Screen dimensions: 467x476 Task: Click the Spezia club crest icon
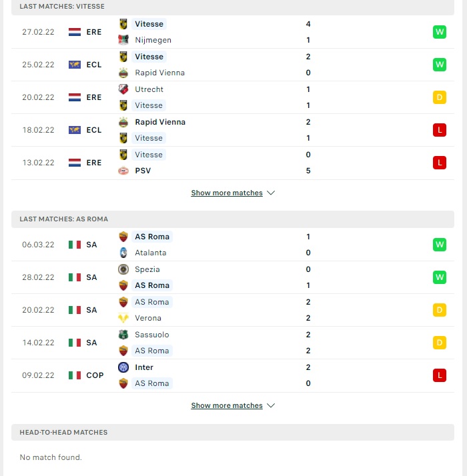[x=123, y=269]
